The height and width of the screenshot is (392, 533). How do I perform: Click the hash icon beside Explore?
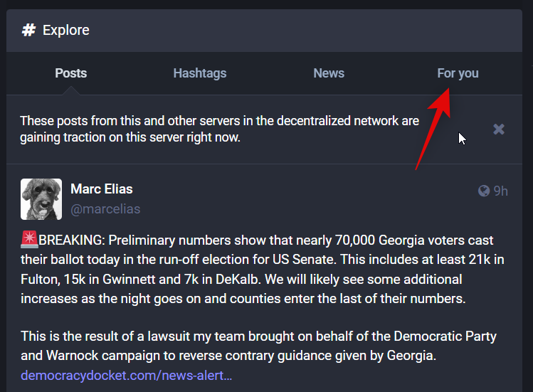click(x=28, y=30)
